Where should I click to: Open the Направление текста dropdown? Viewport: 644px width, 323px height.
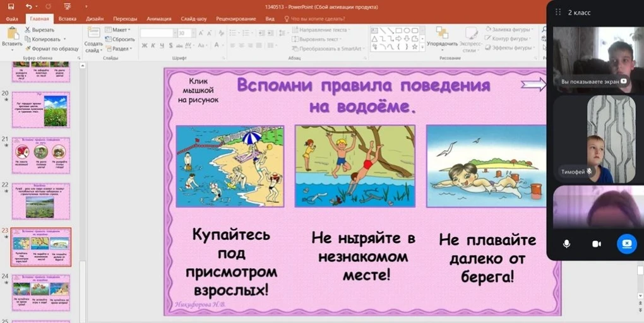click(x=321, y=30)
